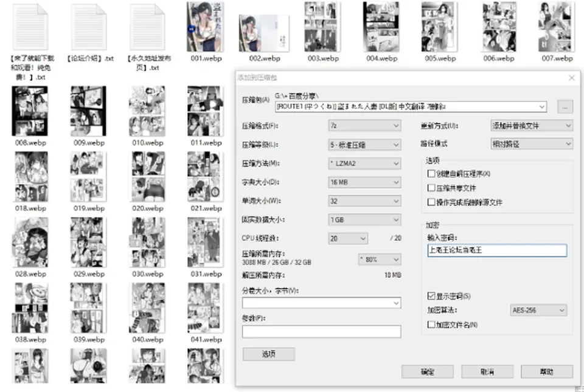Open the compression method dropdown showing LZMA2
Image resolution: width=584 pixels, height=392 pixels.
[364, 163]
